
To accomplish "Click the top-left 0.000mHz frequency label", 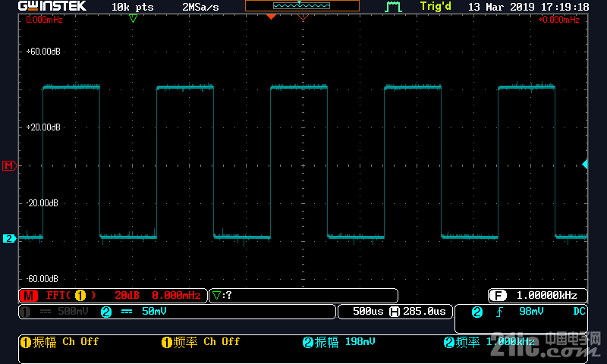I will pyautogui.click(x=44, y=20).
